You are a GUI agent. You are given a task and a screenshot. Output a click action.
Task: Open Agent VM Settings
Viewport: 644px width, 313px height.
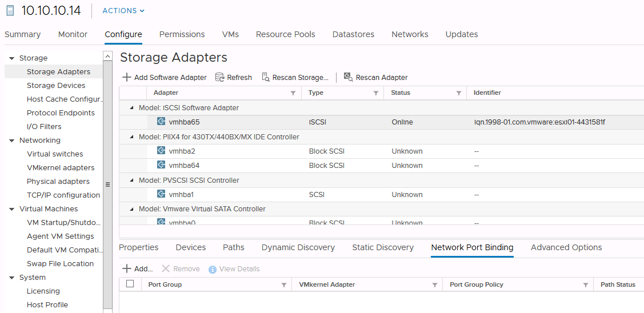61,236
